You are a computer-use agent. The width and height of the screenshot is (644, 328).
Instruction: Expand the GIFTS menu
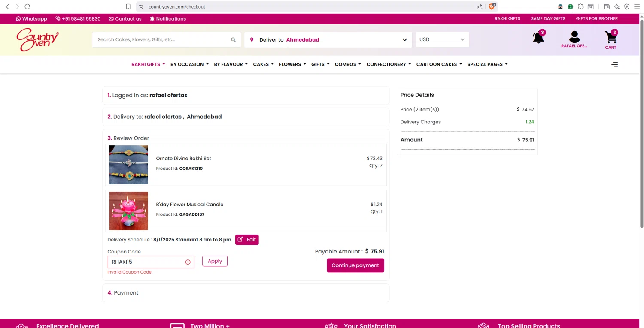coord(320,64)
